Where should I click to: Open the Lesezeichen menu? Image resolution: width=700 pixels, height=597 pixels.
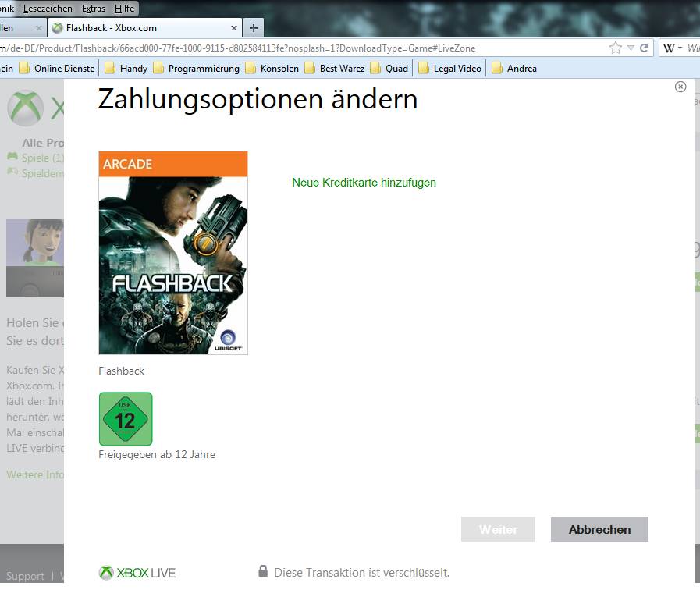48,9
